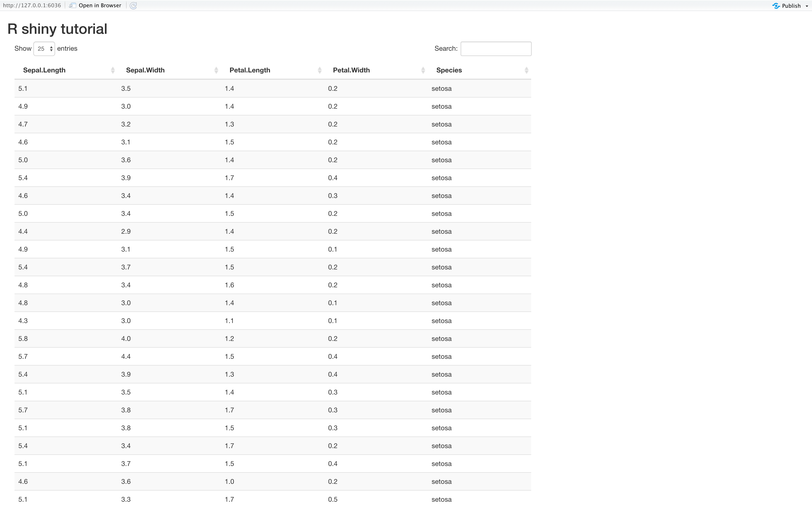Click the Open in Browser window icon

pos(72,6)
